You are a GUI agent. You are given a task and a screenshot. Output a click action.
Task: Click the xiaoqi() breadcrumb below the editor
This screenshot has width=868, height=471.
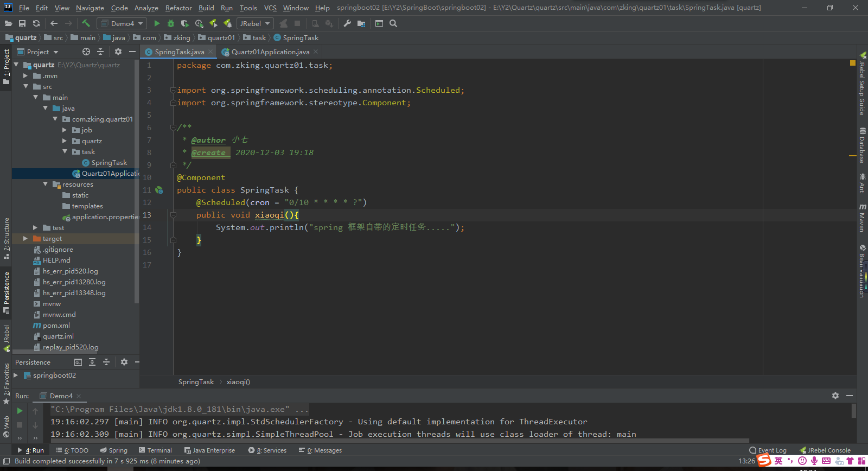238,382
